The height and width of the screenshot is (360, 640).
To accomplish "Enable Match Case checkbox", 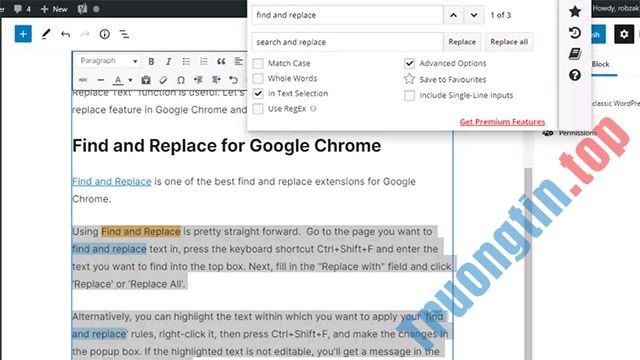I will pyautogui.click(x=258, y=63).
